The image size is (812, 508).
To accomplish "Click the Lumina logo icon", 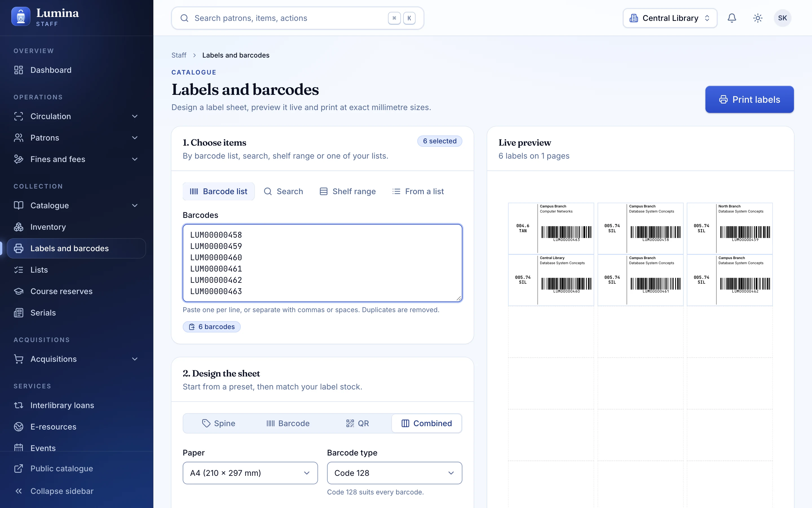I will coord(21,17).
